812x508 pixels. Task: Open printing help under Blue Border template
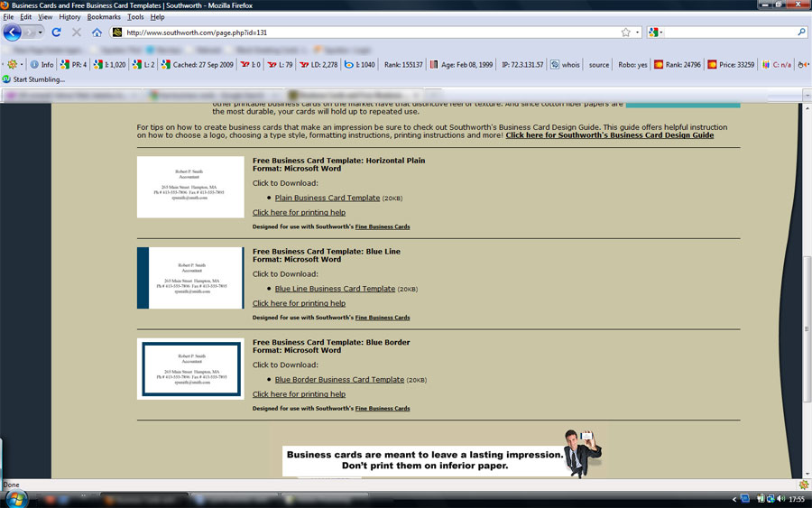[x=299, y=394]
